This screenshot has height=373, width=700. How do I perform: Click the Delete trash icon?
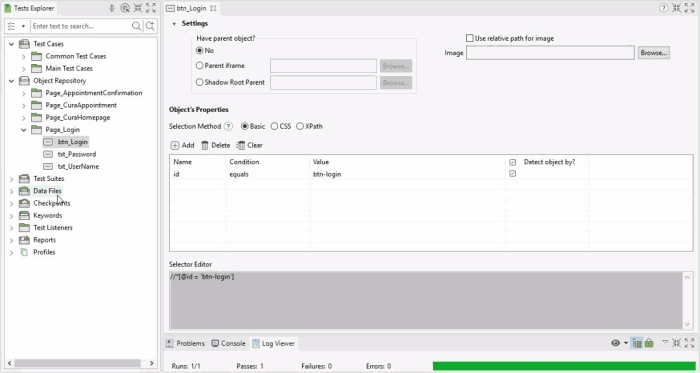point(205,145)
